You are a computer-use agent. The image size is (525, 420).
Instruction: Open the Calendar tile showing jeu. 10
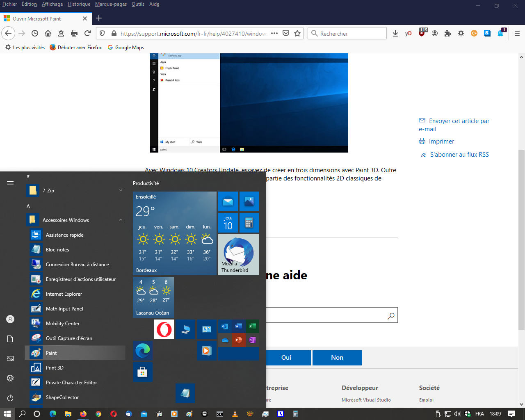click(228, 223)
